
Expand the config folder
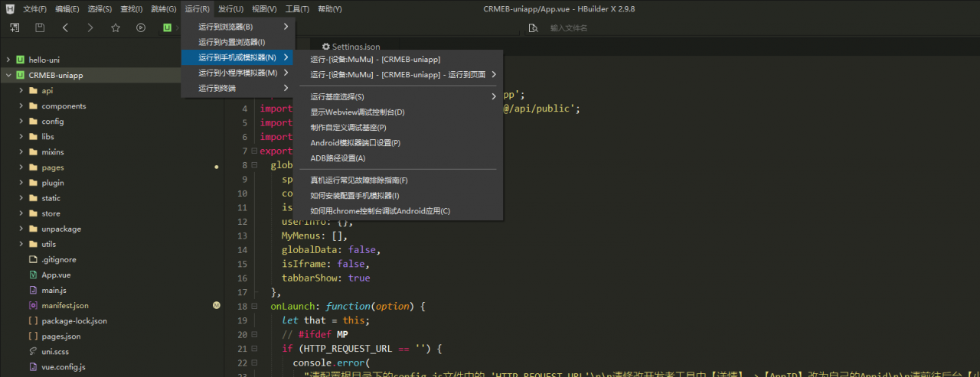coord(21,121)
